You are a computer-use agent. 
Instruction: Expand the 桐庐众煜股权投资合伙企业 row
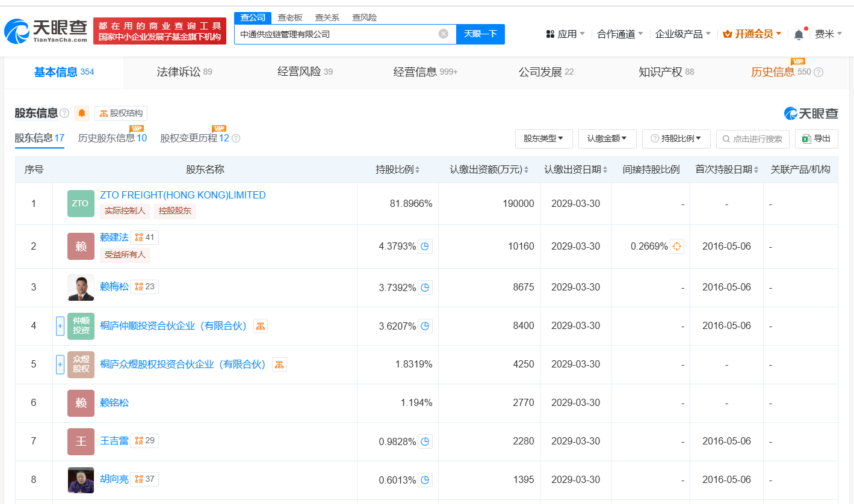coord(60,364)
